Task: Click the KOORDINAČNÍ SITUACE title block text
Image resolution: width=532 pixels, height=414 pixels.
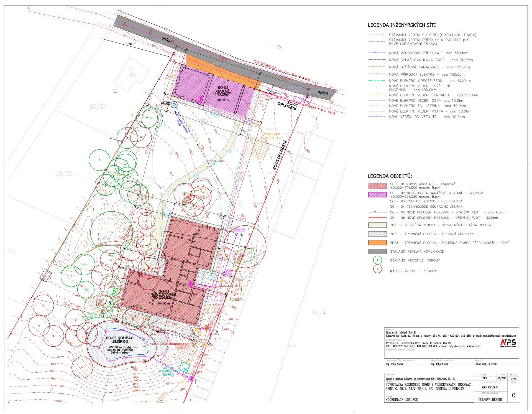Action: 401,400
